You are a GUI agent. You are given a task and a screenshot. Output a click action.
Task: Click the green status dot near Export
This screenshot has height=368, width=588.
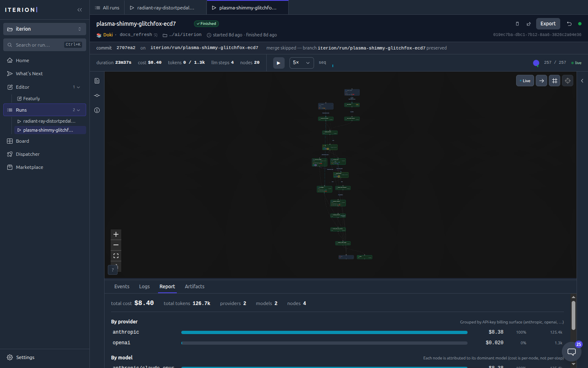click(x=580, y=24)
